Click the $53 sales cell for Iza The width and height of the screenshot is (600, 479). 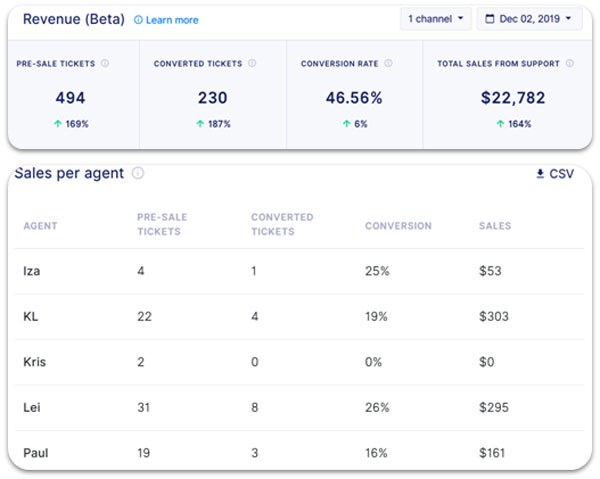point(490,271)
